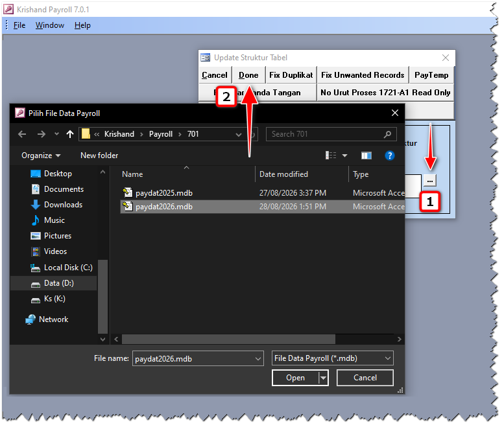Screen dimensions: 504x427
Task: Open Network in the navigation pane
Action: [x=47, y=320]
